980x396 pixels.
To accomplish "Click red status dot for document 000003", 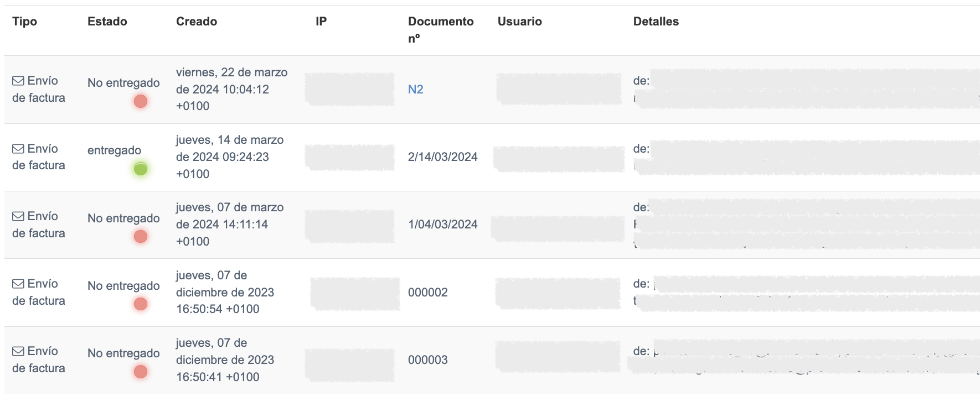I will tap(141, 372).
